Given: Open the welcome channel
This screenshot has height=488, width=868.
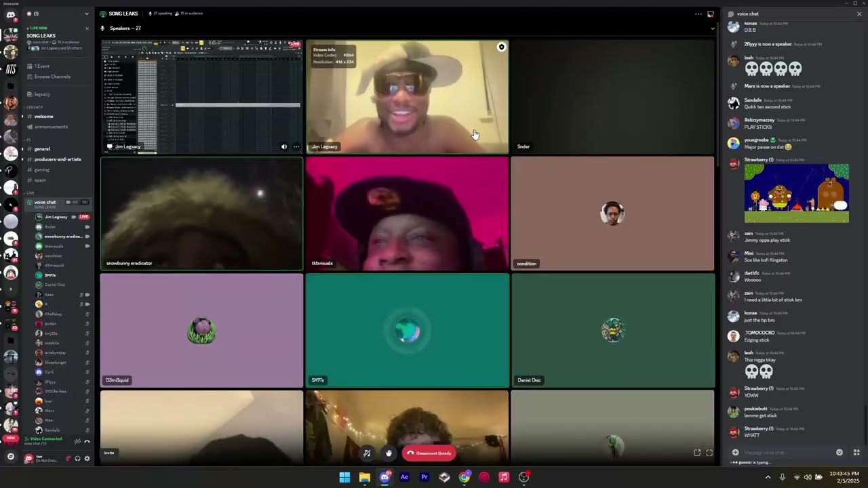Looking at the screenshot, I should click(43, 117).
